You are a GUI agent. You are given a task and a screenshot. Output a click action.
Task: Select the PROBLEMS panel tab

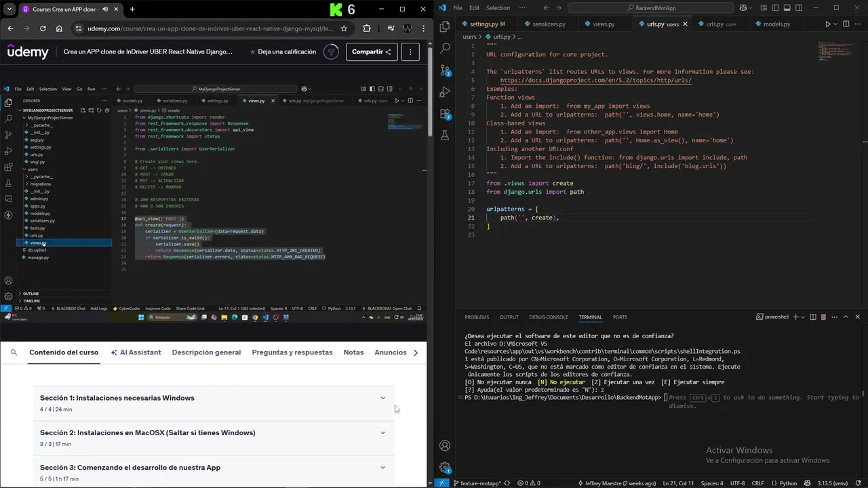477,317
